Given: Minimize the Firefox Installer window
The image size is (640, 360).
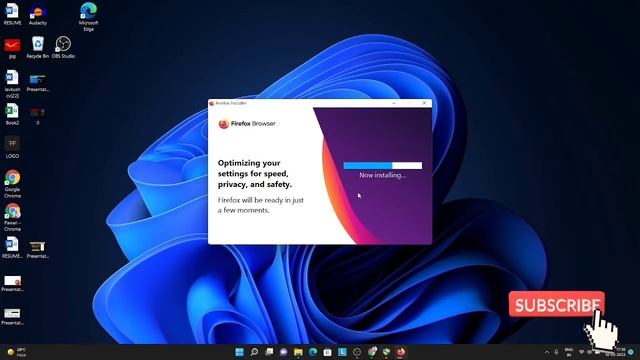Looking at the screenshot, I should click(394, 103).
